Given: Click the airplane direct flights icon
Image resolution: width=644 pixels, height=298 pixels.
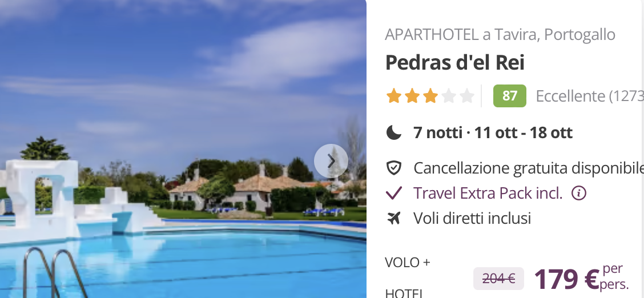Looking at the screenshot, I should pos(394,219).
